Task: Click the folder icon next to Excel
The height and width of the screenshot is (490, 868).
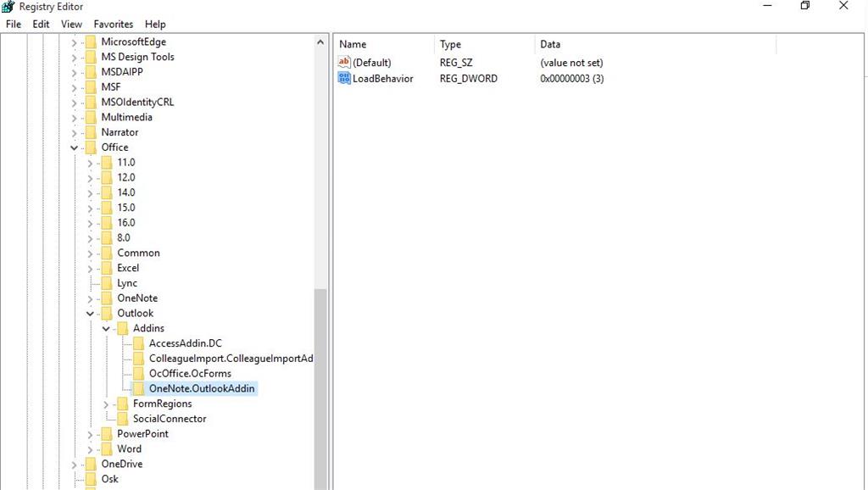Action: (107, 268)
